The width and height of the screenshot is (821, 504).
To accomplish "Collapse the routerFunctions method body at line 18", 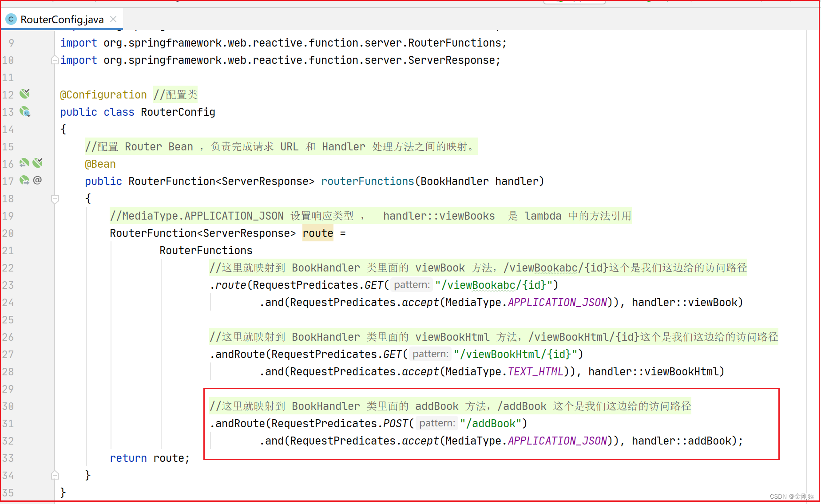I will [x=55, y=199].
